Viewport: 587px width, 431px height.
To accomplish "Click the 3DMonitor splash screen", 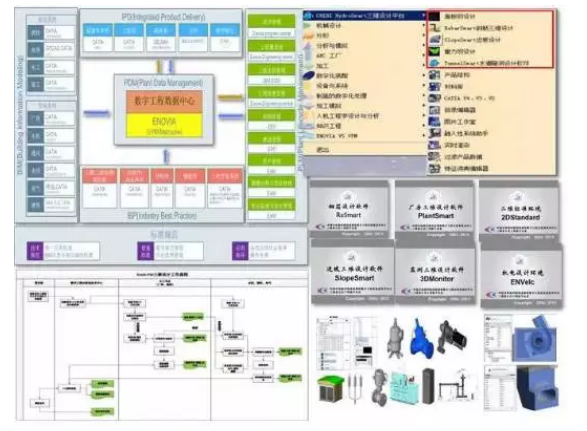I will coord(436,272).
